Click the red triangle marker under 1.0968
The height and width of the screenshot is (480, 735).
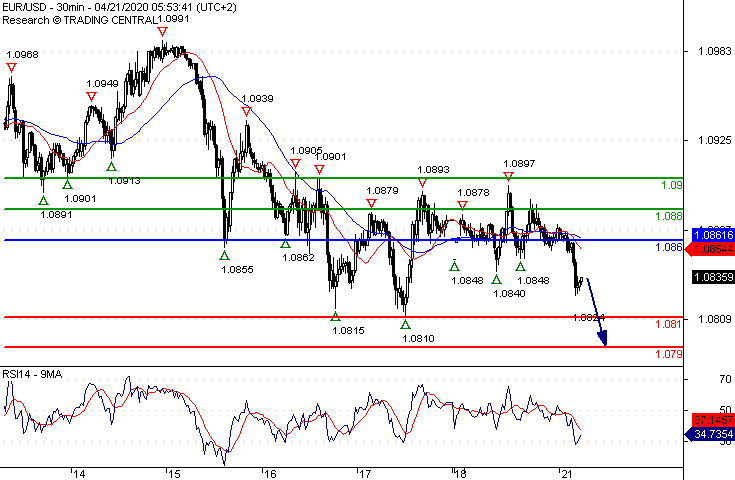[x=11, y=68]
